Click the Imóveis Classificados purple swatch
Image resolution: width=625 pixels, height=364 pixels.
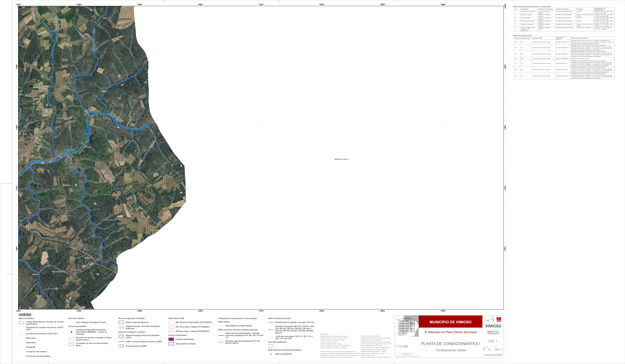(x=171, y=339)
